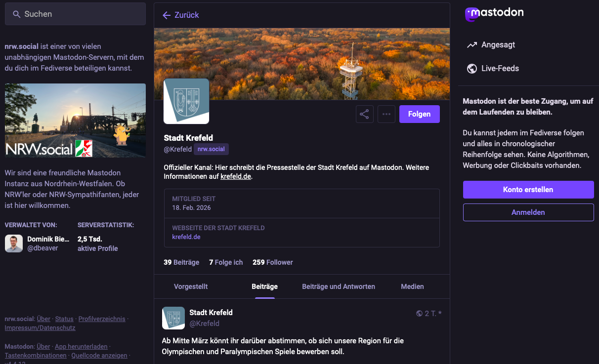The height and width of the screenshot is (364, 599).
Task: Switch to the Medien tab
Action: [412, 286]
